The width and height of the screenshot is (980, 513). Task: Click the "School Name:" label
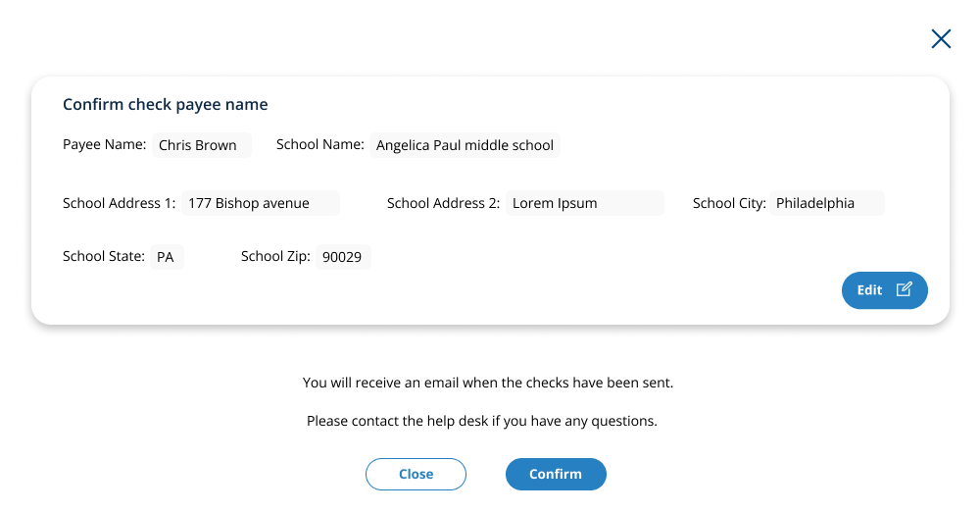click(x=320, y=144)
